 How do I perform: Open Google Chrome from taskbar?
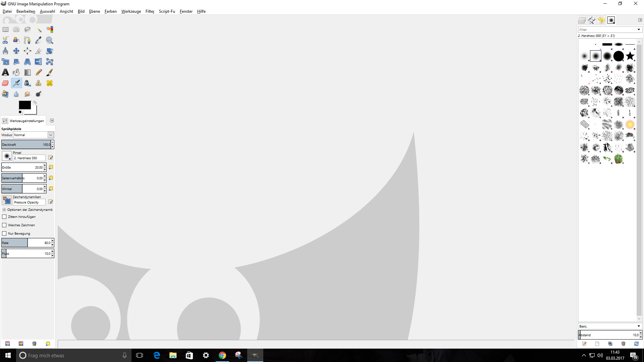click(x=222, y=355)
